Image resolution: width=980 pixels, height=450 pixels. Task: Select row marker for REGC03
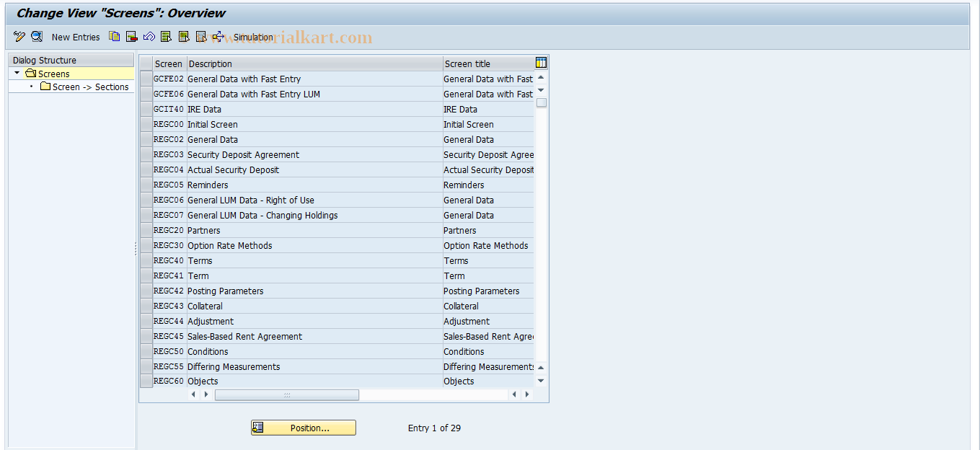pos(146,155)
